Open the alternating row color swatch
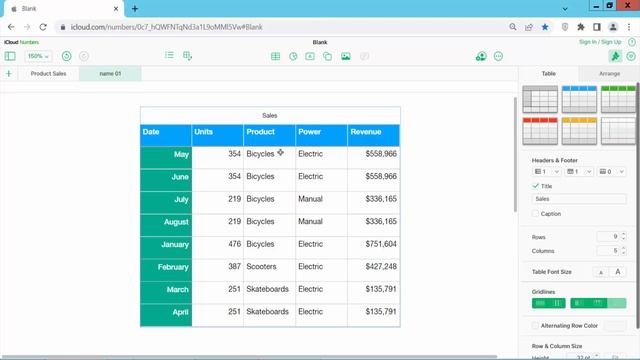The height and width of the screenshot is (360, 640). pos(615,326)
